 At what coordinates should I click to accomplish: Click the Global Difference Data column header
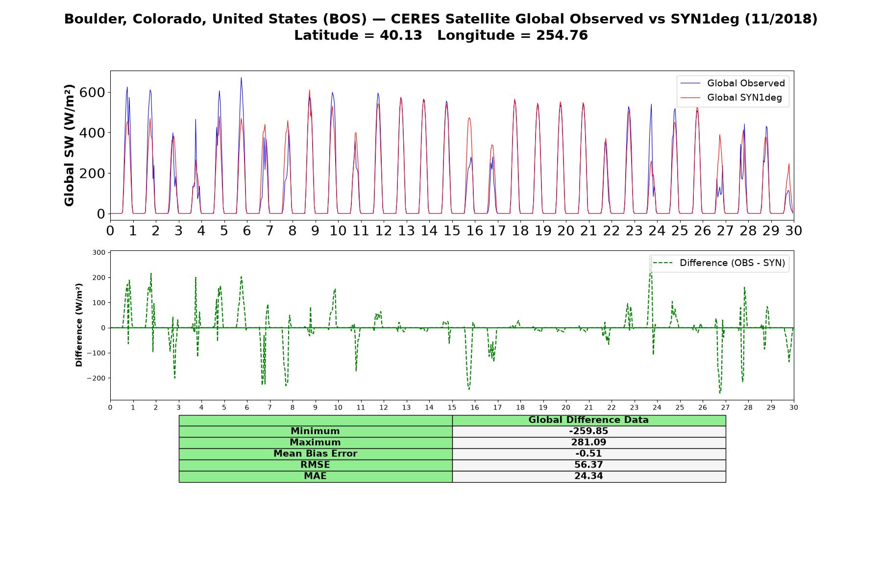[x=588, y=420]
